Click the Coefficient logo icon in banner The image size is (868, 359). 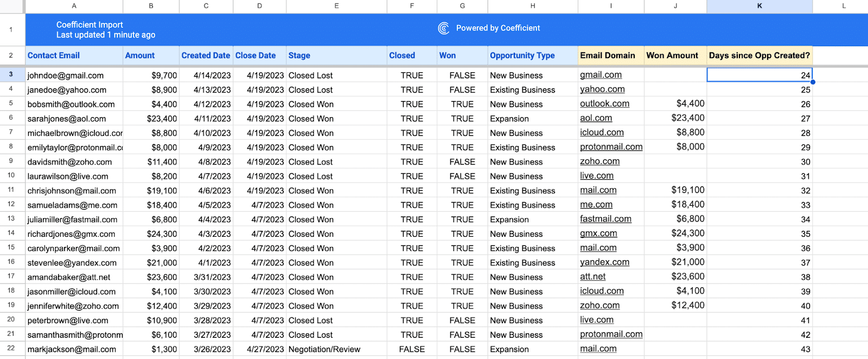coord(444,28)
